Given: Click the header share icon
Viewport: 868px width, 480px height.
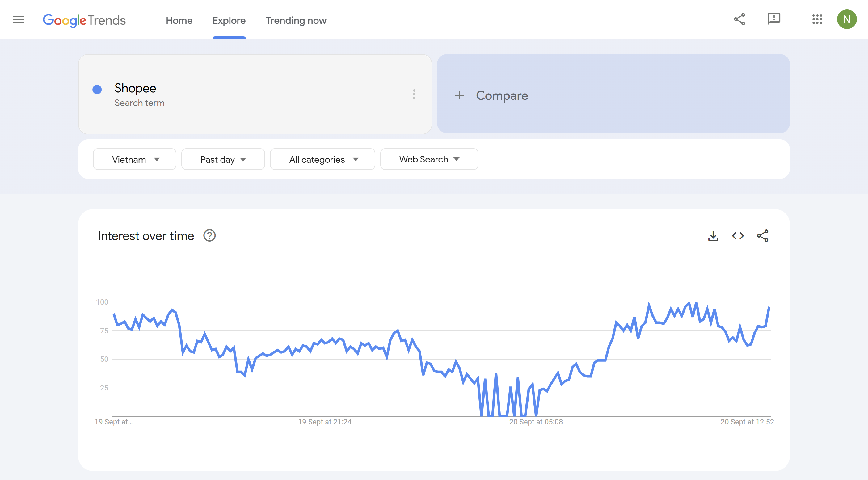Looking at the screenshot, I should point(739,19).
